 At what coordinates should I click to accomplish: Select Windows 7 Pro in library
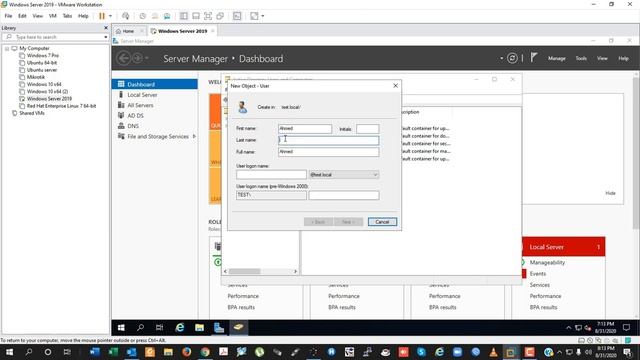pos(42,56)
